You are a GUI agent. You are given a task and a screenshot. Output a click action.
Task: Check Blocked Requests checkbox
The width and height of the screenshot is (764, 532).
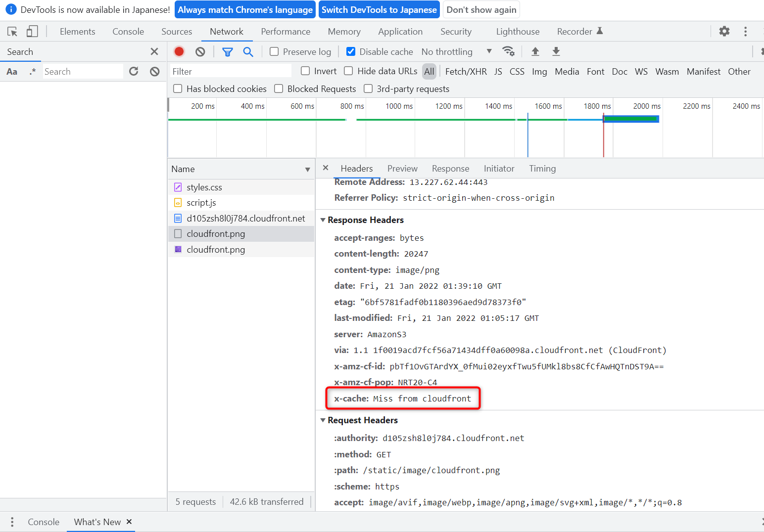pos(279,89)
